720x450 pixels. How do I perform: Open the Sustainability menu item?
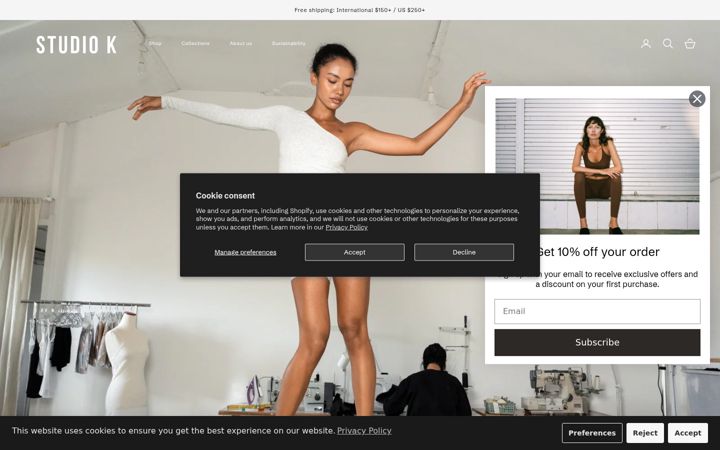pyautogui.click(x=288, y=44)
